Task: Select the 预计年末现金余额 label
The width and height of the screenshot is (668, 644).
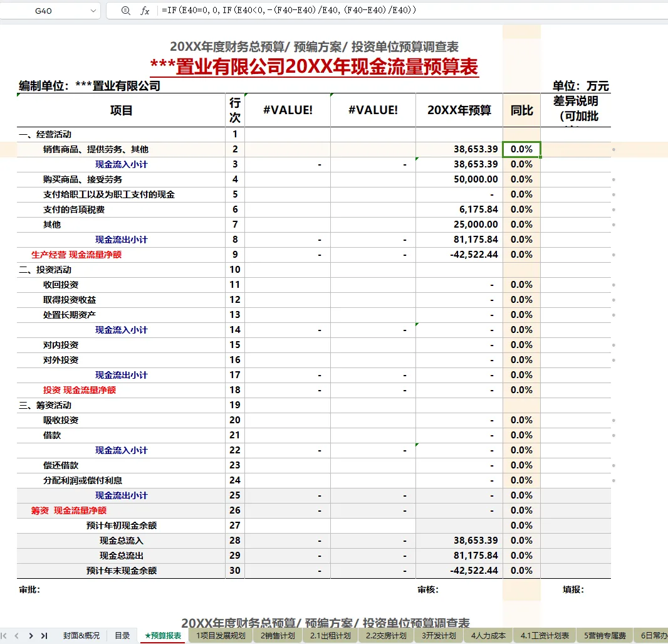Action: tap(122, 571)
